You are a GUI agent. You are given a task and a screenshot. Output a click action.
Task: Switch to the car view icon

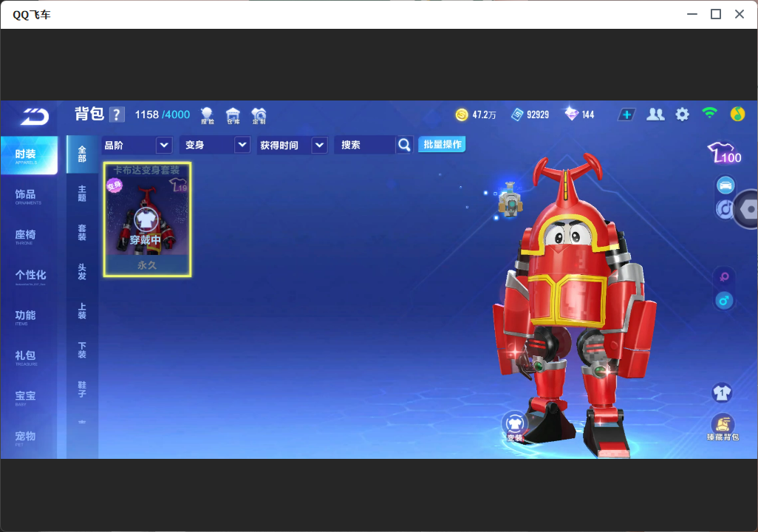click(x=725, y=185)
